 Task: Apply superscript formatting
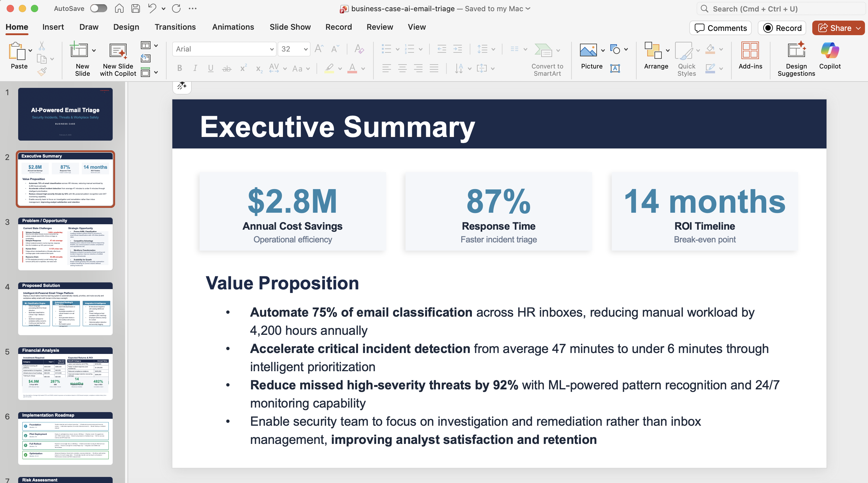[243, 68]
